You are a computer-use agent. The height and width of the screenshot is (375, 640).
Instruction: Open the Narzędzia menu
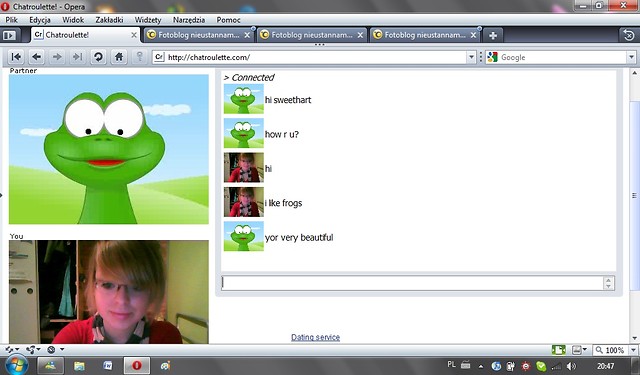(189, 20)
